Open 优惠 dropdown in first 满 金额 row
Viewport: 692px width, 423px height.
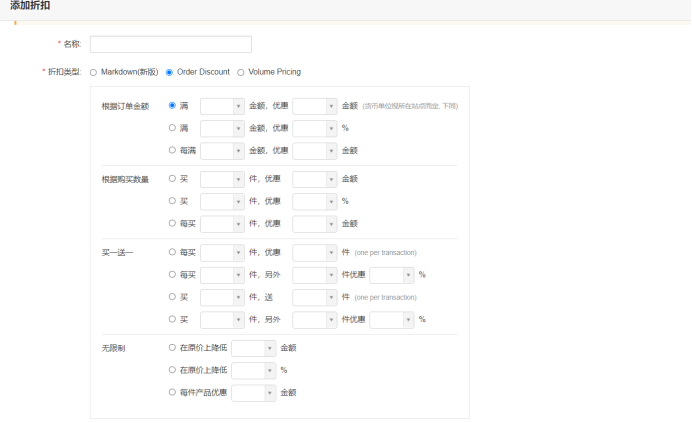(x=314, y=105)
